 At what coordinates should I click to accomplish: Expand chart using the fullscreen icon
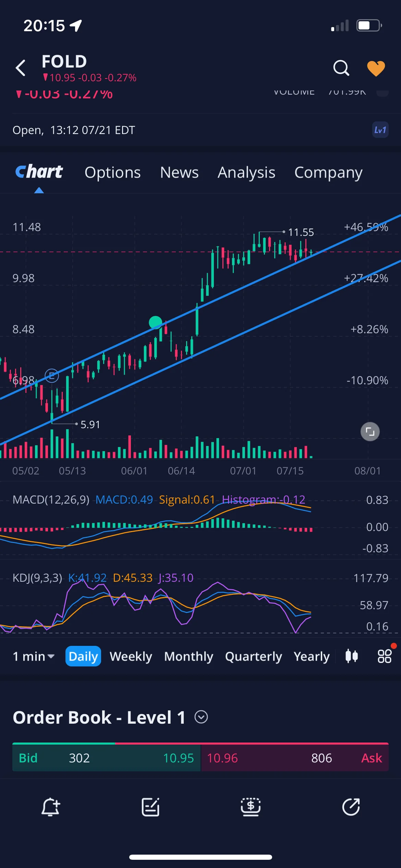(x=370, y=431)
